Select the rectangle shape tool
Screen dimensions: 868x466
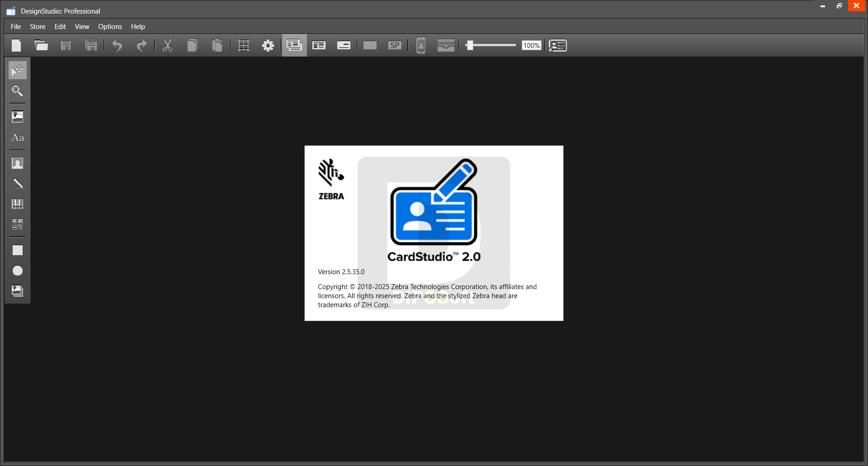tap(18, 250)
